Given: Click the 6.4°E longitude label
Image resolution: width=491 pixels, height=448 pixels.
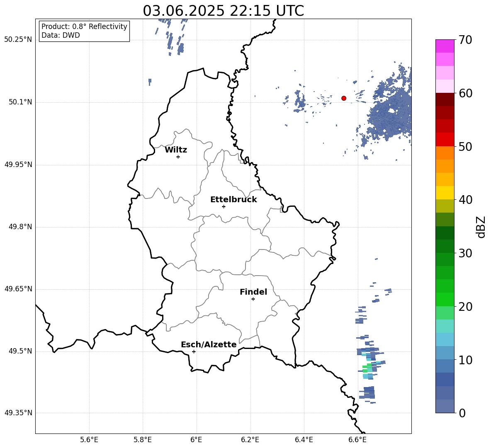Looking at the screenshot, I should click(x=304, y=440).
